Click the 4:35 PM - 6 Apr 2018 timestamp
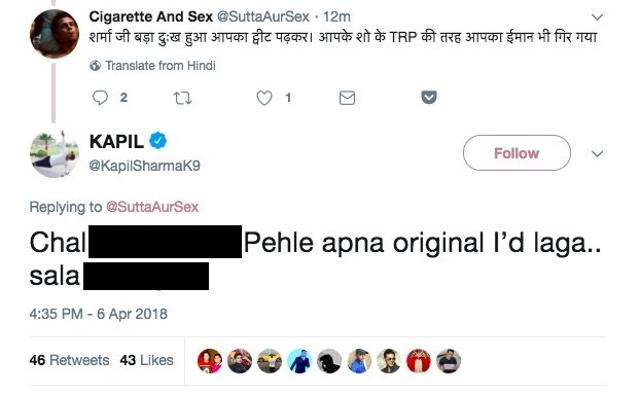The image size is (640, 394). click(x=98, y=314)
